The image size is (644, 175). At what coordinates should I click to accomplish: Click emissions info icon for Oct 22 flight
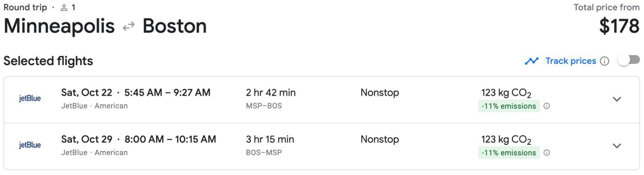click(547, 106)
